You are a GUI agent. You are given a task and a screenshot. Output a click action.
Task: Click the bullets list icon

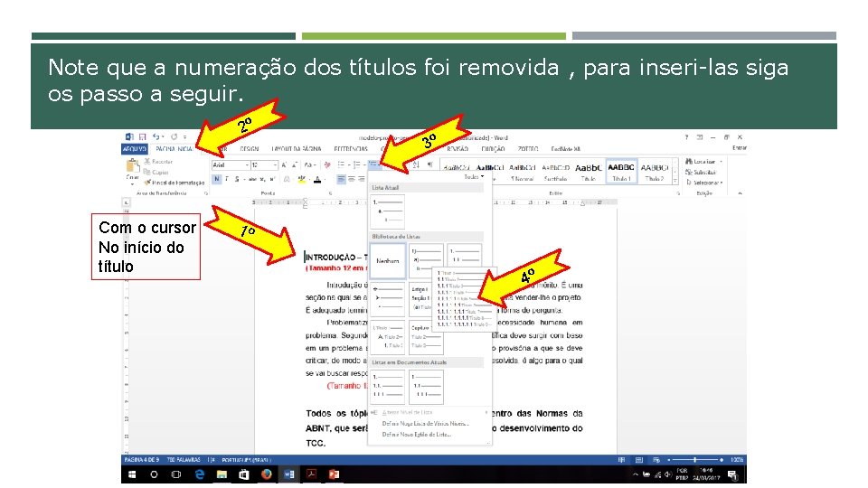[342, 164]
